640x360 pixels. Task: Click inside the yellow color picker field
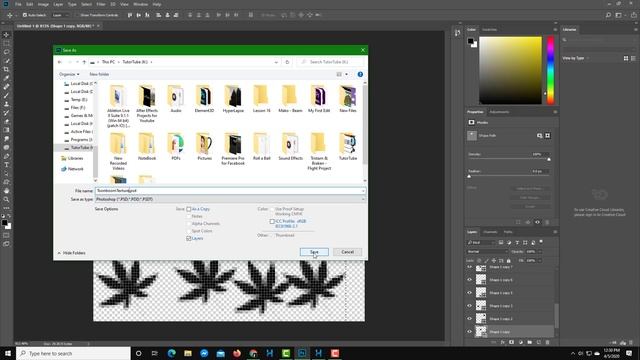[x=510, y=70]
